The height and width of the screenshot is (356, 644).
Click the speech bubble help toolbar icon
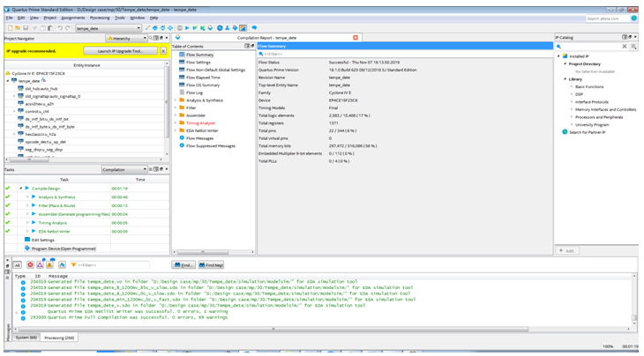254,28
